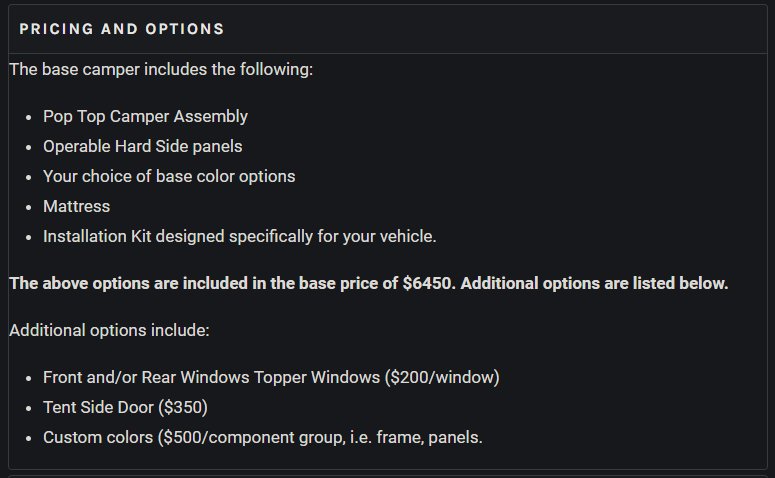Click the Installation Kit list item text
The image size is (775, 478).
(x=240, y=236)
